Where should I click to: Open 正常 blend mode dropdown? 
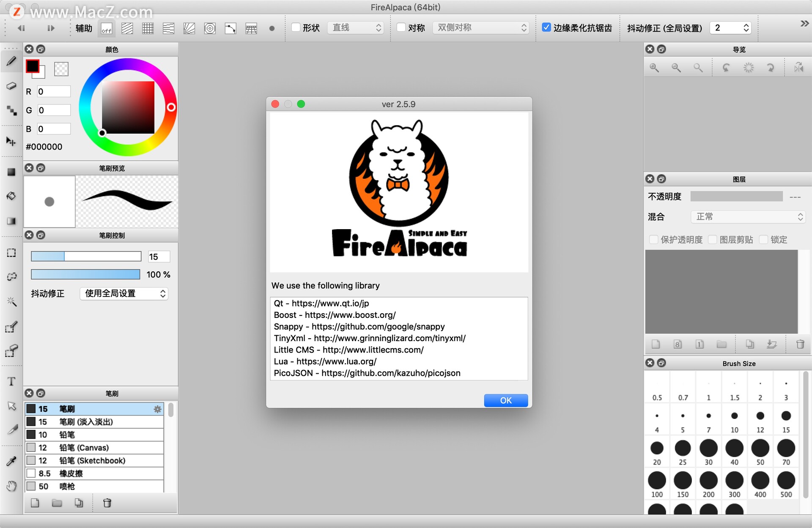(x=748, y=217)
